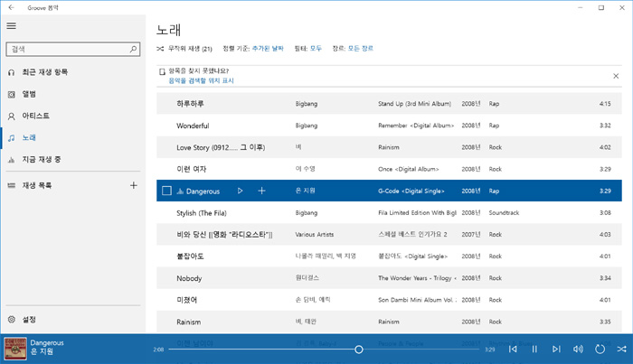The image size is (633, 364).
Task: Click album art thumbnail in player bar
Action: point(15,349)
